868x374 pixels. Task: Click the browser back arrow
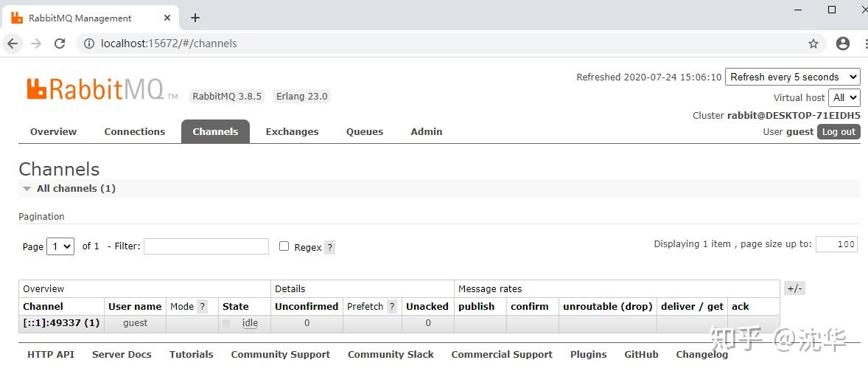coord(13,44)
